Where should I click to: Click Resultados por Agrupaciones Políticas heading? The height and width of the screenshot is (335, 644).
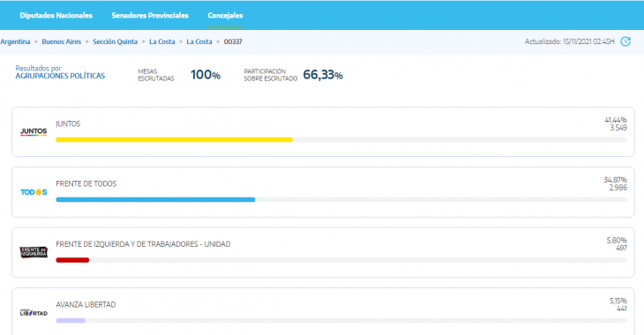60,71
